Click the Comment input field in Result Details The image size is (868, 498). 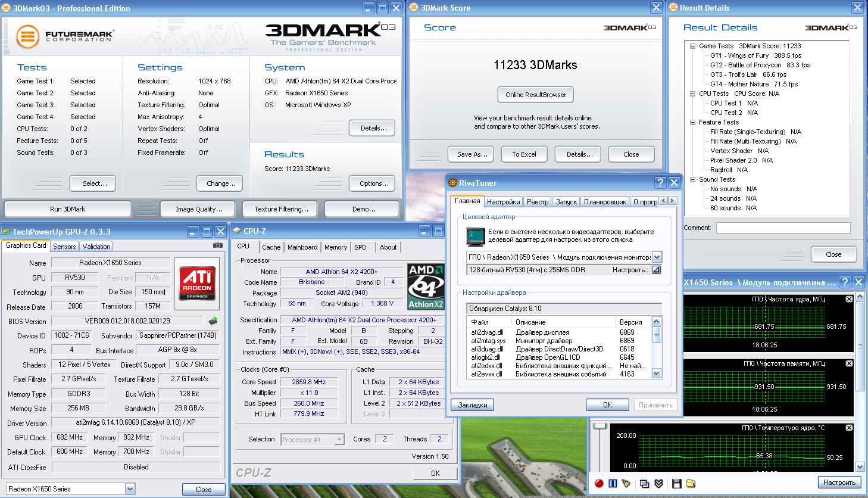pyautogui.click(x=783, y=228)
